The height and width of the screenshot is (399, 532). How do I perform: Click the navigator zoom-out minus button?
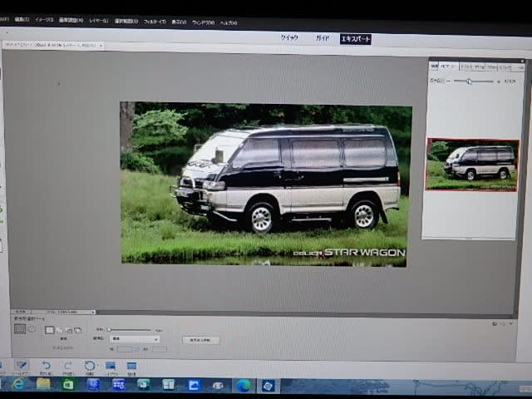tap(449, 81)
